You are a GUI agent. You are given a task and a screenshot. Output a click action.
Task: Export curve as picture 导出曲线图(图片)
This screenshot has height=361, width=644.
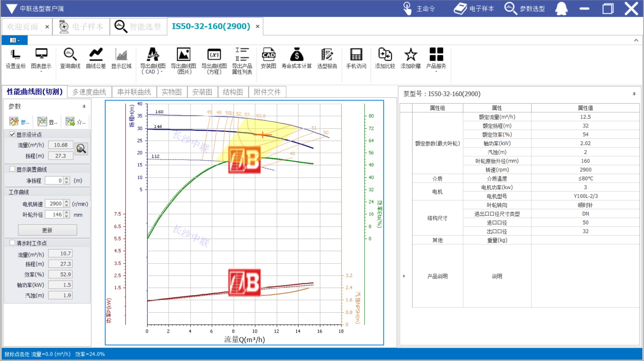183,61
